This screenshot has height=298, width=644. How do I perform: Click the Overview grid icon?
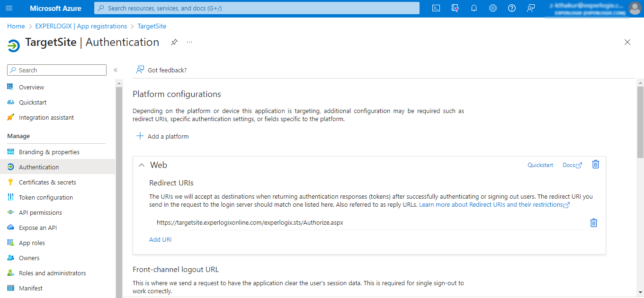click(x=10, y=87)
